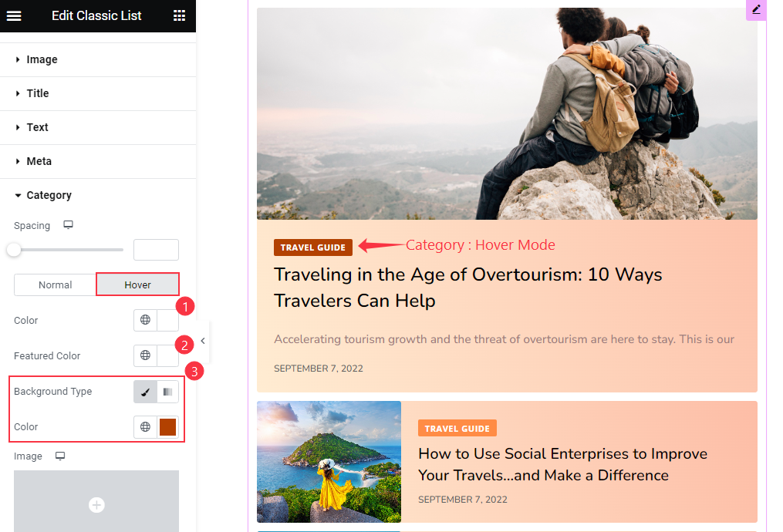Click the globe icon next to Featured Color
This screenshot has width=783, height=532.
pos(145,355)
